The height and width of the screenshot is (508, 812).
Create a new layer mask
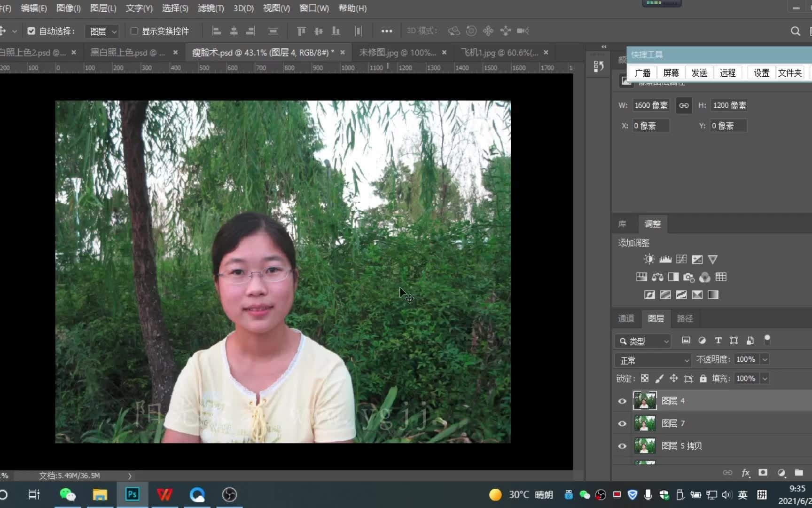point(763,473)
